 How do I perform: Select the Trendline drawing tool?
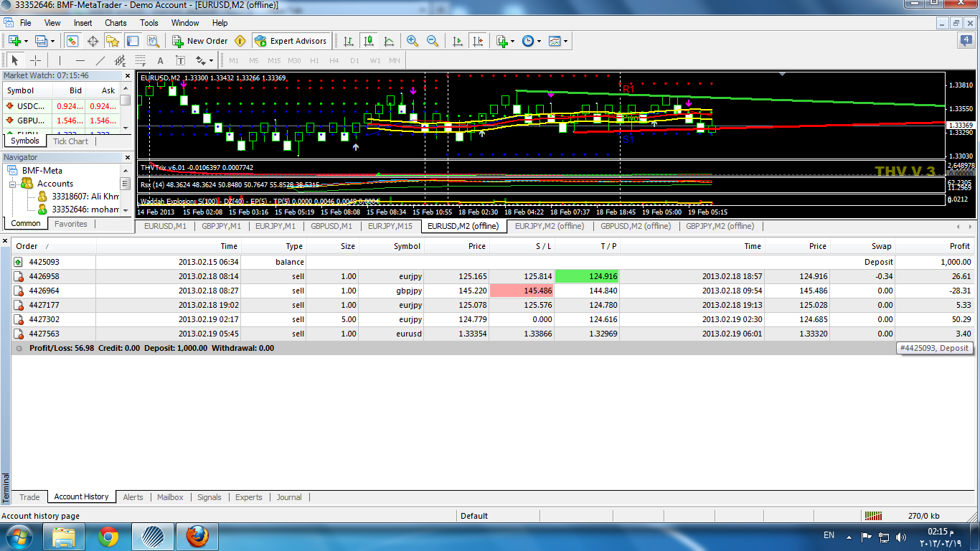pos(100,60)
